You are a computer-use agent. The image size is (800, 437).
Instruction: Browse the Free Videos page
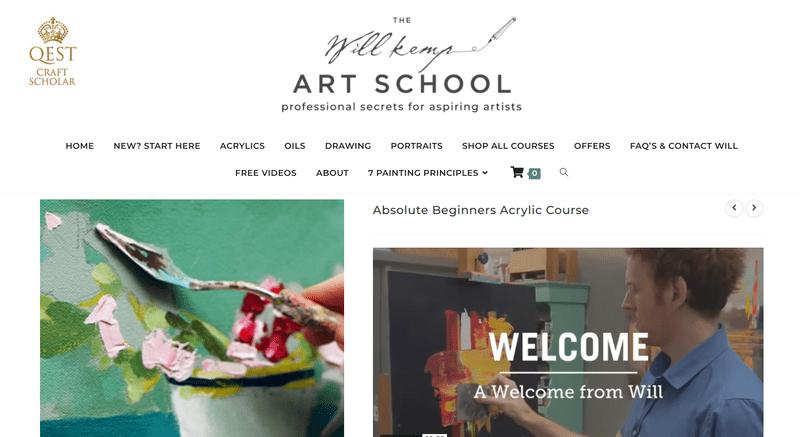coord(266,173)
